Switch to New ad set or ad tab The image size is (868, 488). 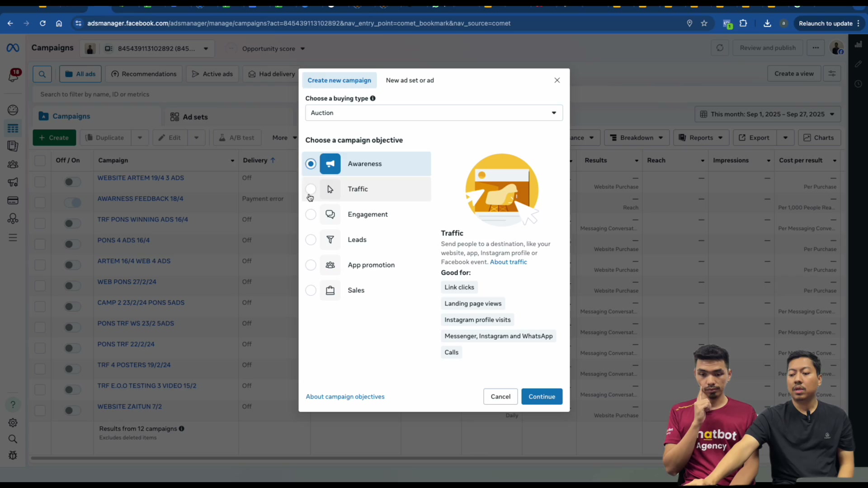click(x=410, y=80)
